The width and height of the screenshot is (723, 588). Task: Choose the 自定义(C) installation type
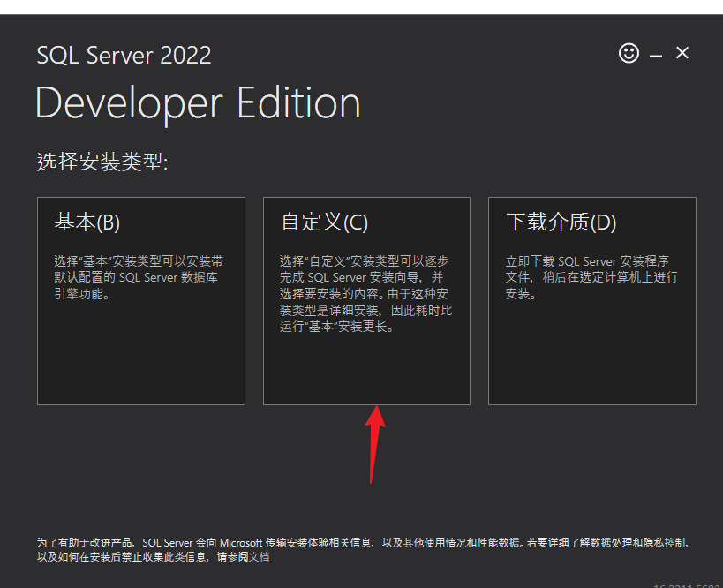click(366, 301)
